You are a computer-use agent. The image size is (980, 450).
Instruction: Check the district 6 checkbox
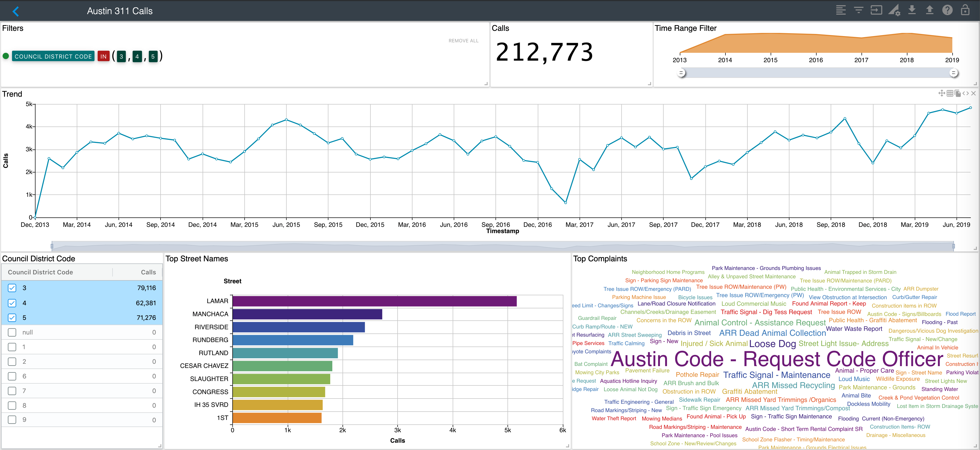pyautogui.click(x=12, y=376)
